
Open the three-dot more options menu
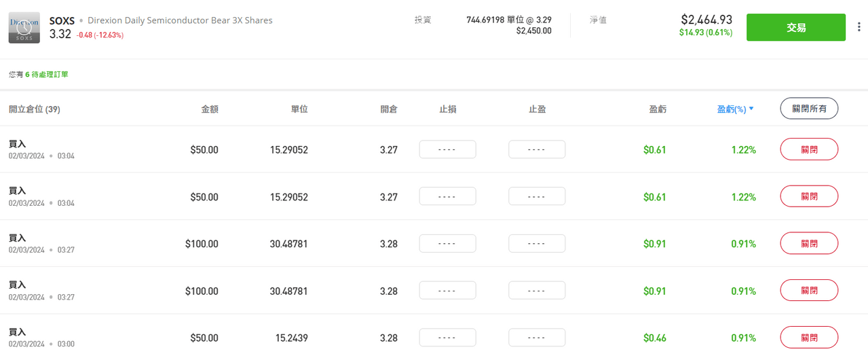pos(860,28)
